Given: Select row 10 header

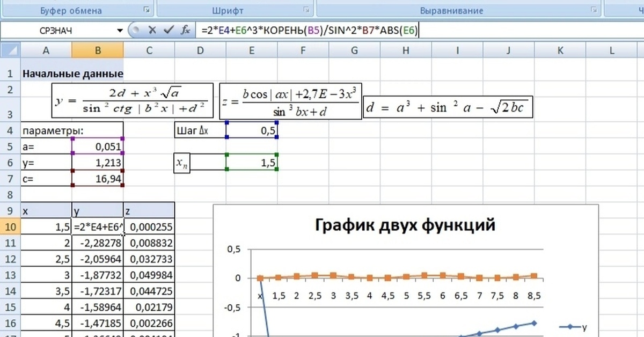Looking at the screenshot, I should (10, 227).
